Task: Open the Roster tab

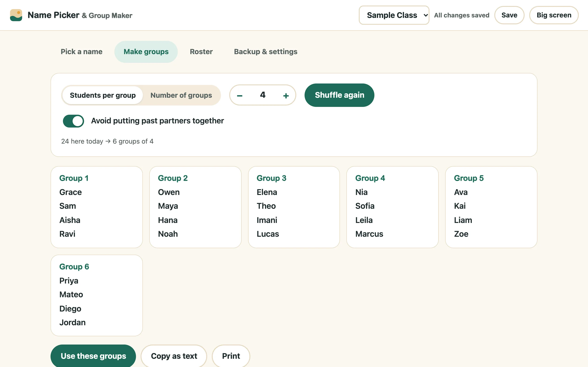Action: [201, 52]
